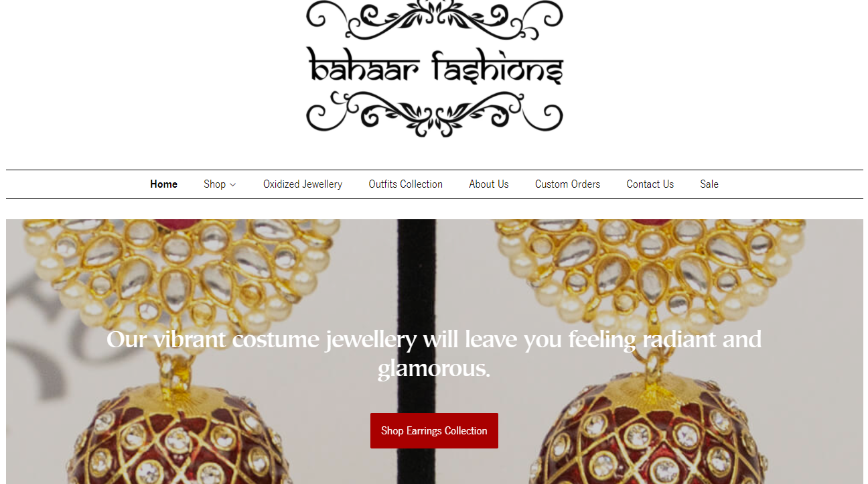Viewport: 868px width, 484px height.
Task: Select Custom Orders in navigation
Action: [x=567, y=184]
